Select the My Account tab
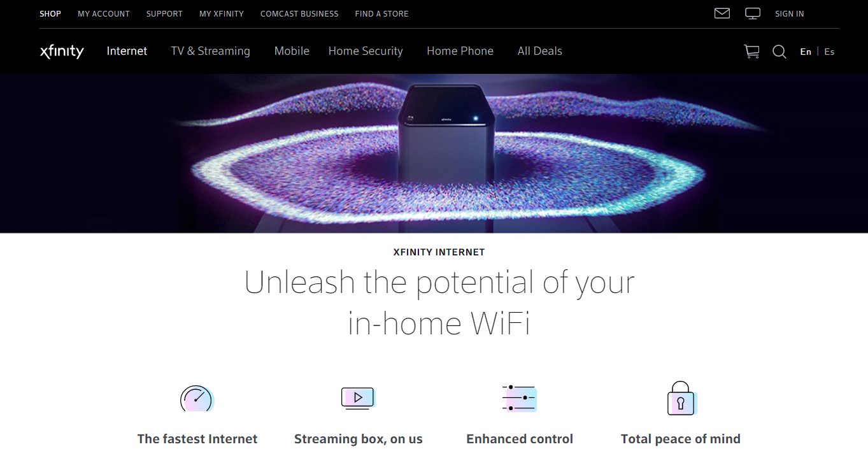Image resolution: width=868 pixels, height=449 pixels. click(x=104, y=13)
